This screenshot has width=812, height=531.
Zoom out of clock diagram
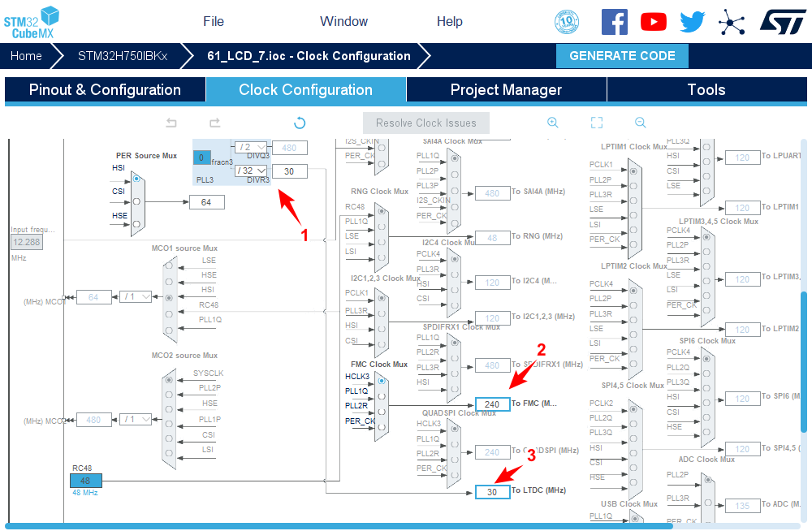click(x=640, y=123)
